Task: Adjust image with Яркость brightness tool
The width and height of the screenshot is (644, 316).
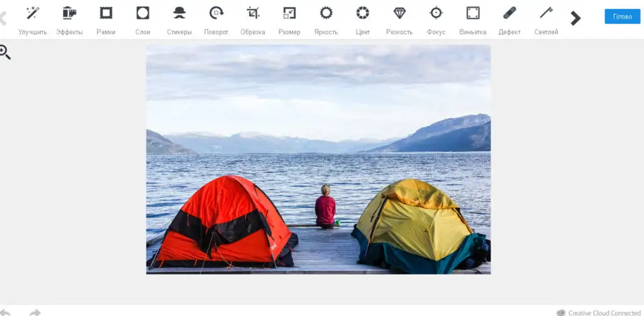Action: [x=326, y=18]
